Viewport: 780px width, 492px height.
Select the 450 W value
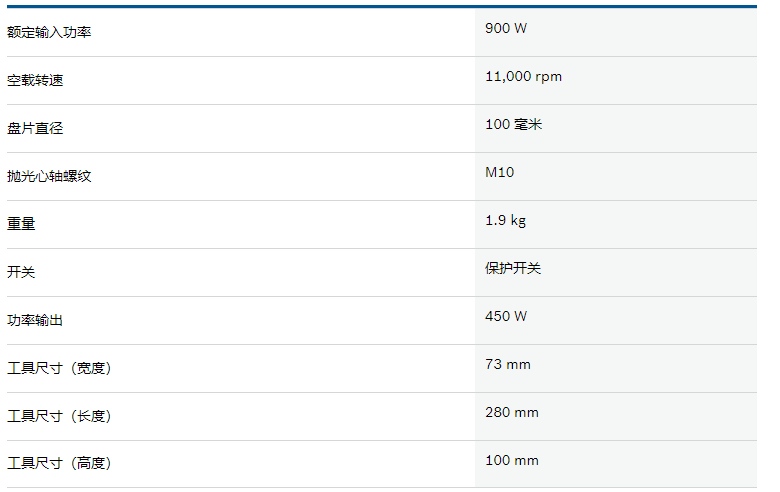[x=506, y=316]
